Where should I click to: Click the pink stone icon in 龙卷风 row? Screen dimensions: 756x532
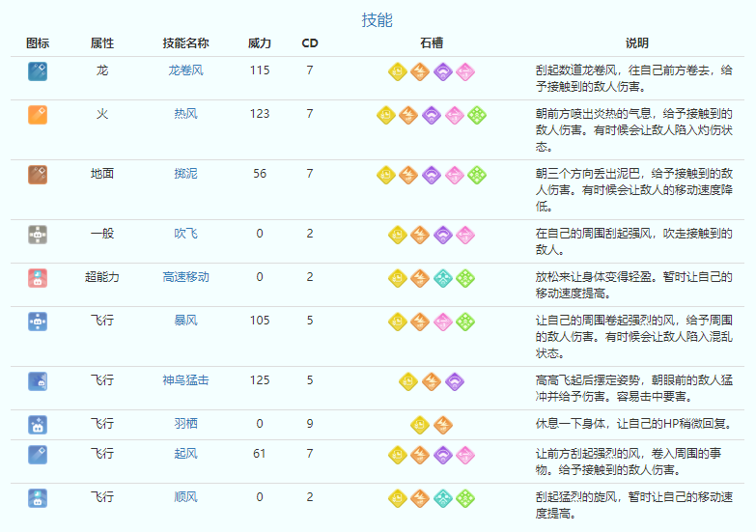coord(465,71)
